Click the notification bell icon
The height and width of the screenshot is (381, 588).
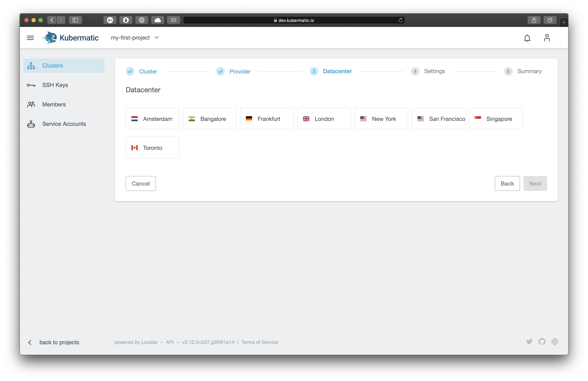click(527, 38)
